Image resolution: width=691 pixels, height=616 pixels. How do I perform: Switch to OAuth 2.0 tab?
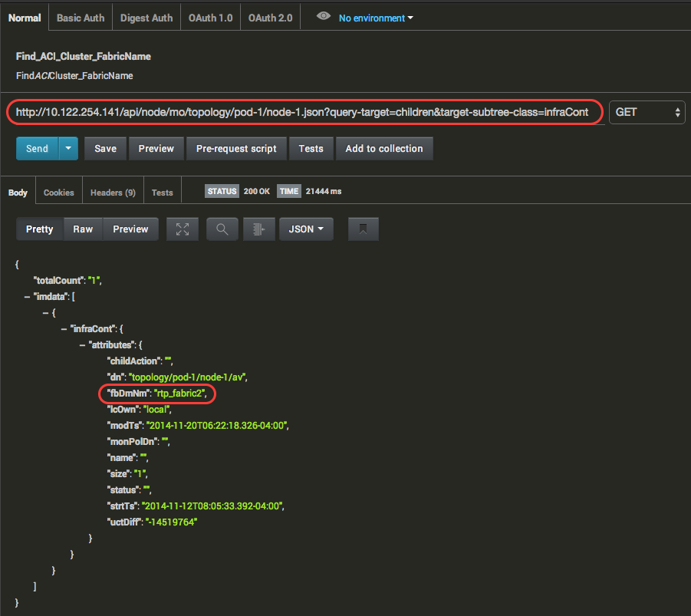[x=270, y=18]
